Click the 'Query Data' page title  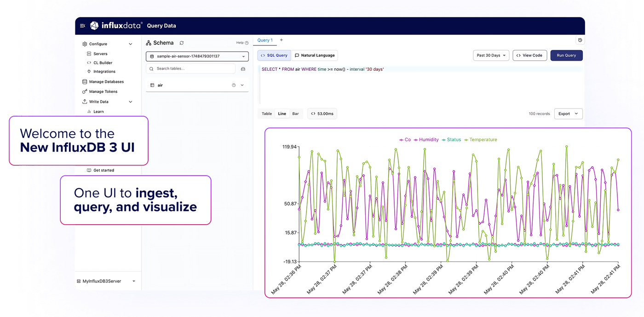click(x=161, y=26)
